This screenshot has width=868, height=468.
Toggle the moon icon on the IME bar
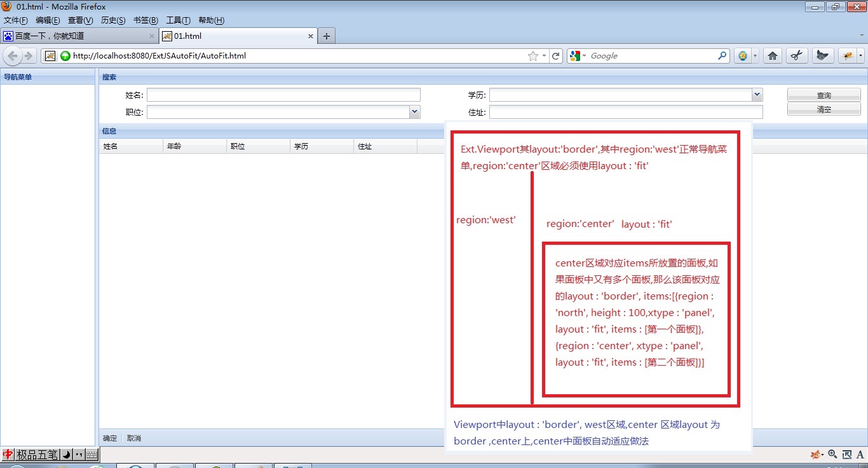[67, 455]
